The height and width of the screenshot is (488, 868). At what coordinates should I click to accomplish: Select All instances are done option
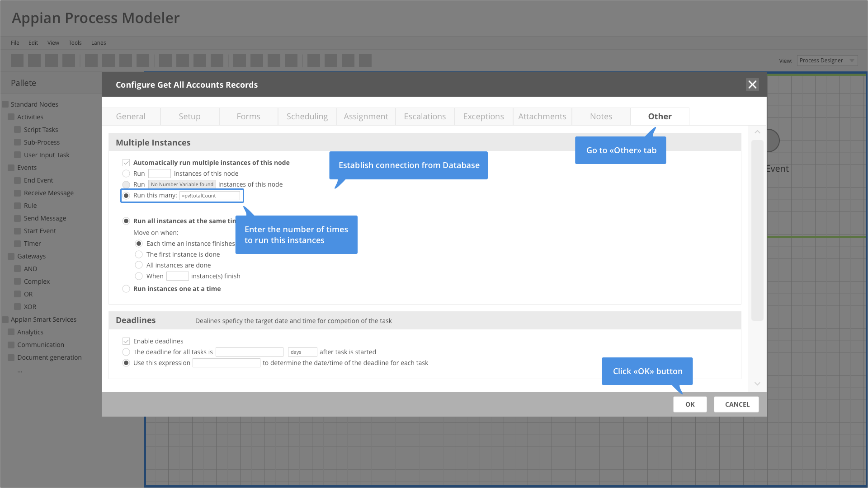[139, 265]
